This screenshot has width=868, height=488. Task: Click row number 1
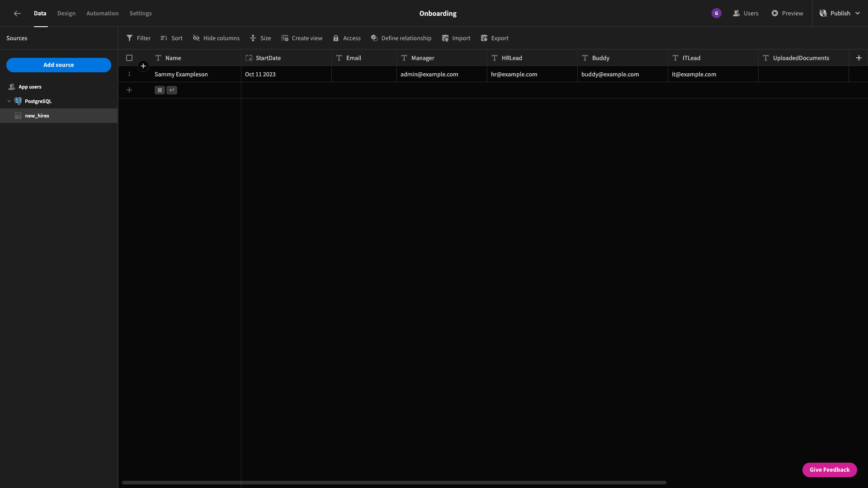[x=129, y=74]
